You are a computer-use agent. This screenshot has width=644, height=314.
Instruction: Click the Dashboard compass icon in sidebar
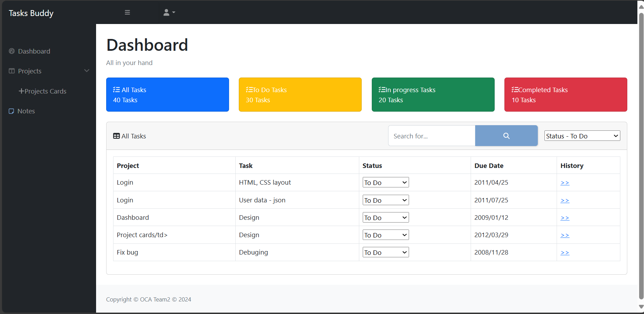coord(11,51)
